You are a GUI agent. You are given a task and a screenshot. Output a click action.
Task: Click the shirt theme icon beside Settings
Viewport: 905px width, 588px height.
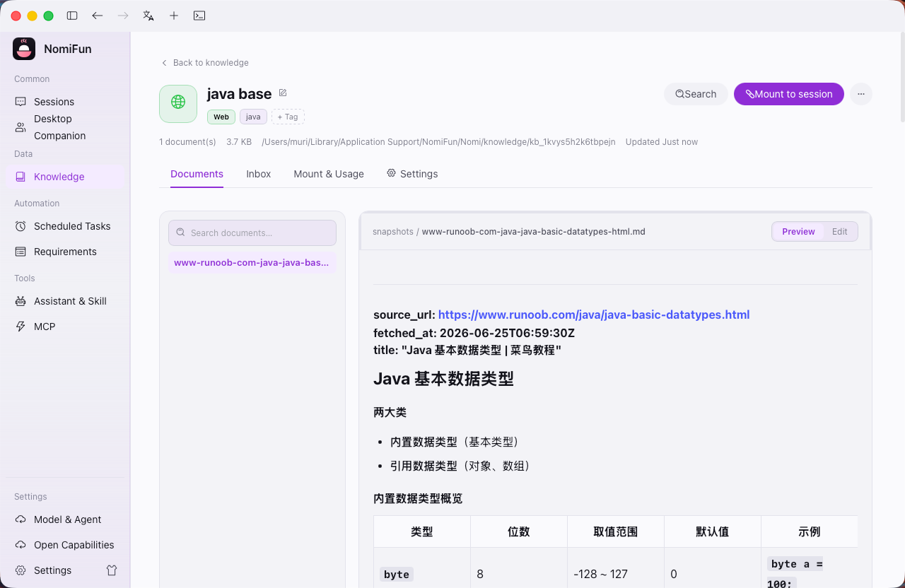click(x=112, y=570)
